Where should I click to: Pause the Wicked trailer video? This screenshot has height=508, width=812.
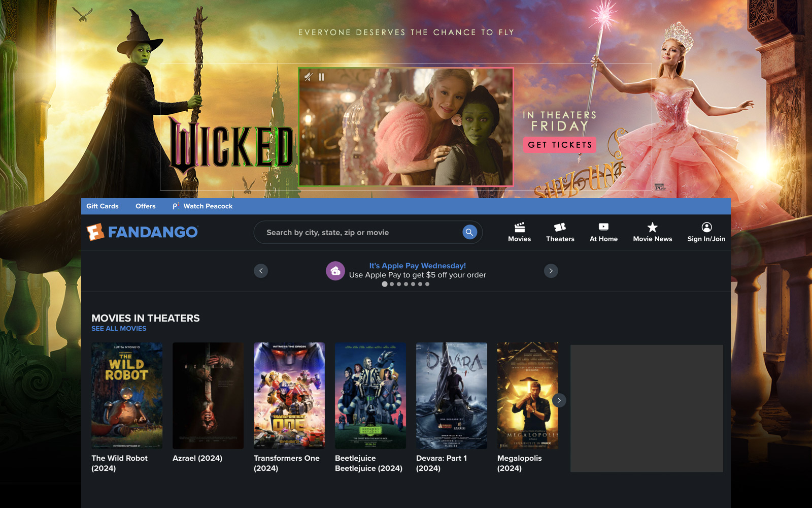tap(321, 77)
